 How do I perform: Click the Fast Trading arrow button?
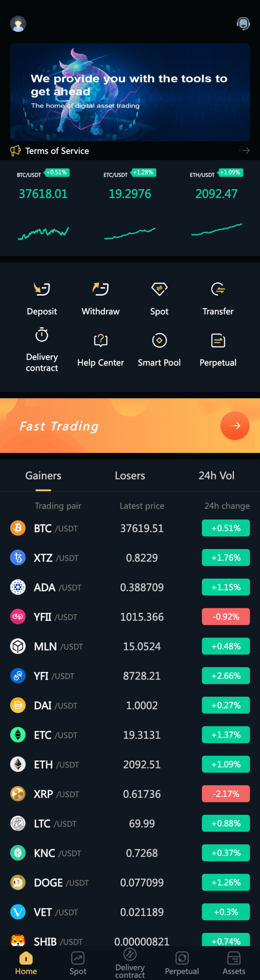235,425
